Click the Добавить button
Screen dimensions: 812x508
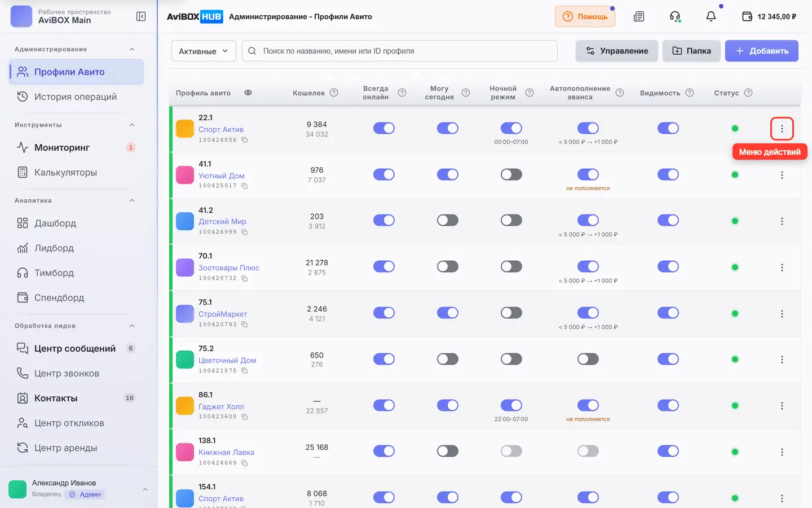coord(762,51)
